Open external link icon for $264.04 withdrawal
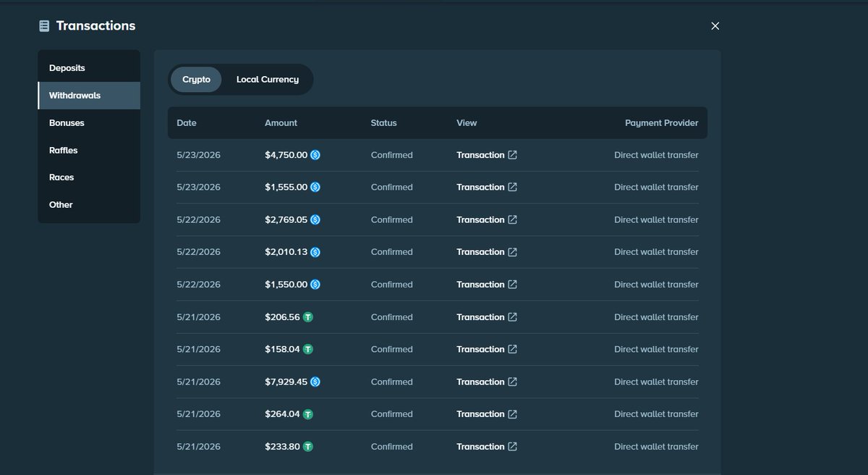The image size is (868, 475). tap(513, 414)
